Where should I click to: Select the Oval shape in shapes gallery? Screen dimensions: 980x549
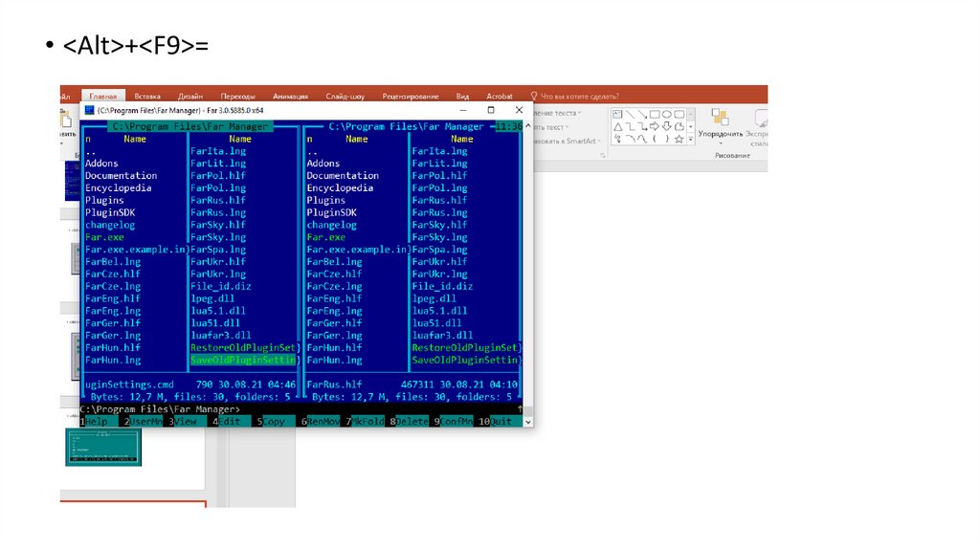[x=667, y=115]
